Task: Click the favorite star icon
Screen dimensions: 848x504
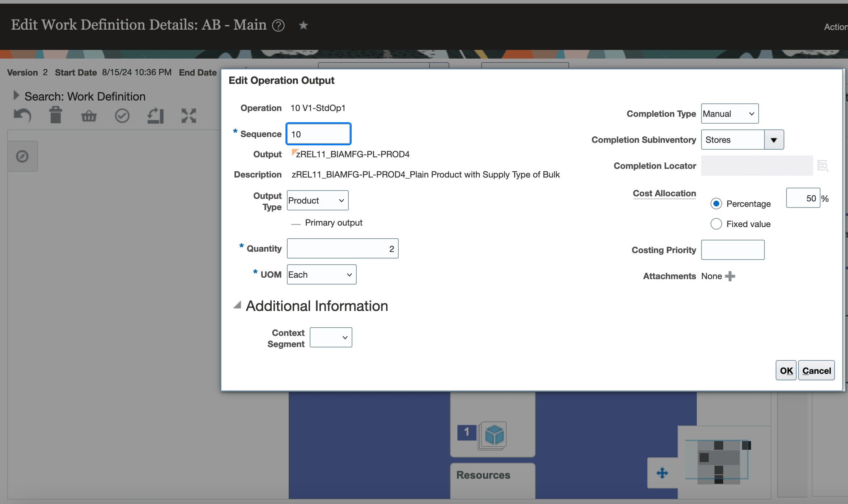Action: click(x=303, y=25)
